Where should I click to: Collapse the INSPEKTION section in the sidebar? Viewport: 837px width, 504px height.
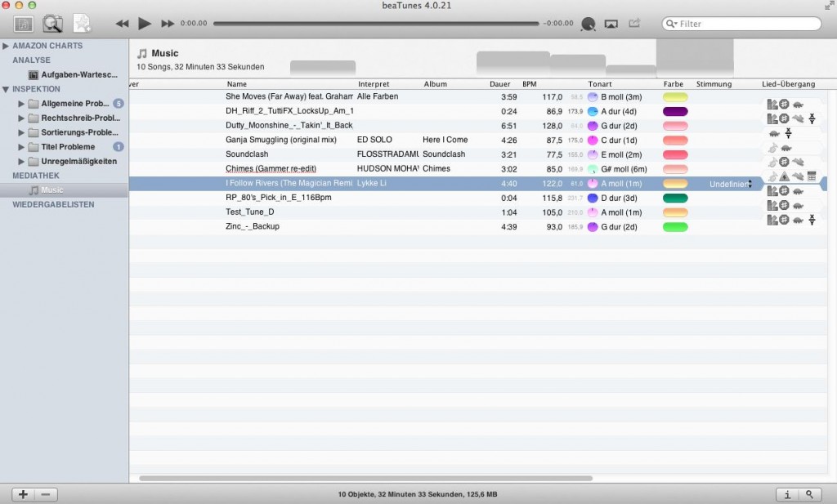click(x=8, y=88)
